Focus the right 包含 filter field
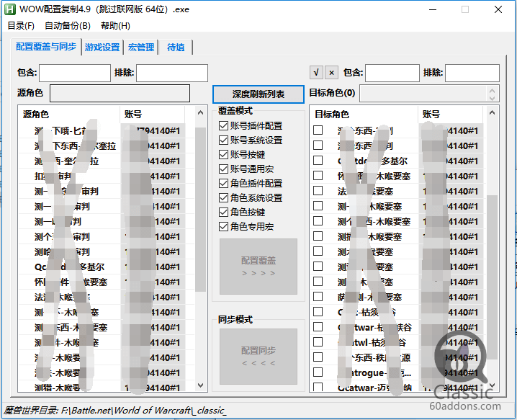 (392, 73)
